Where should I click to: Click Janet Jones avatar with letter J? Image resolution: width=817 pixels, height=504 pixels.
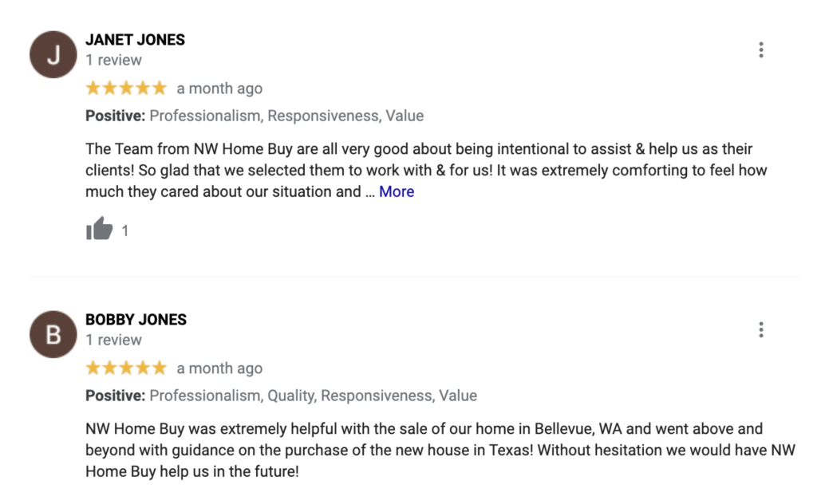53,55
